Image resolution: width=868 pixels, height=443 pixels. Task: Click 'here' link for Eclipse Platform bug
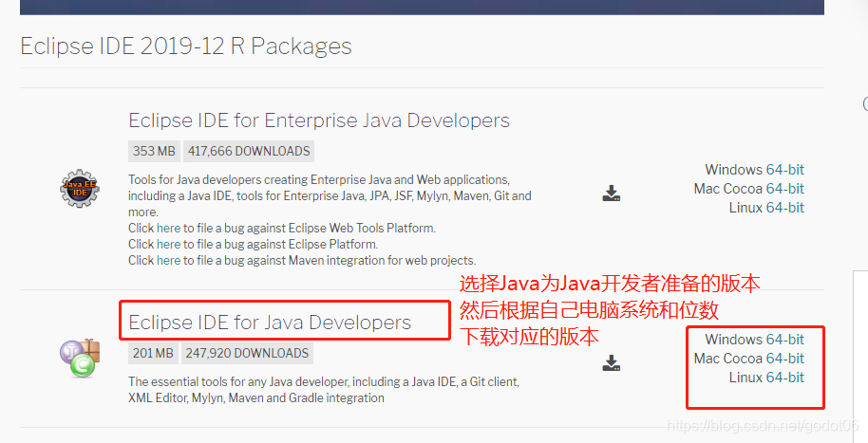(168, 244)
